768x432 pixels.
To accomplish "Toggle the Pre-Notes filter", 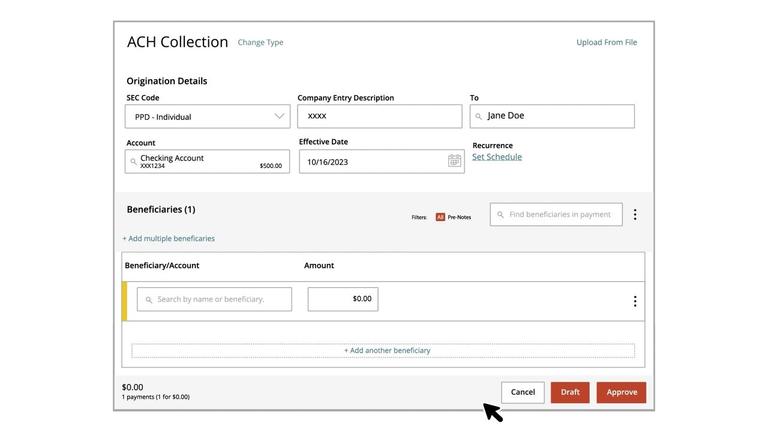I will (459, 217).
